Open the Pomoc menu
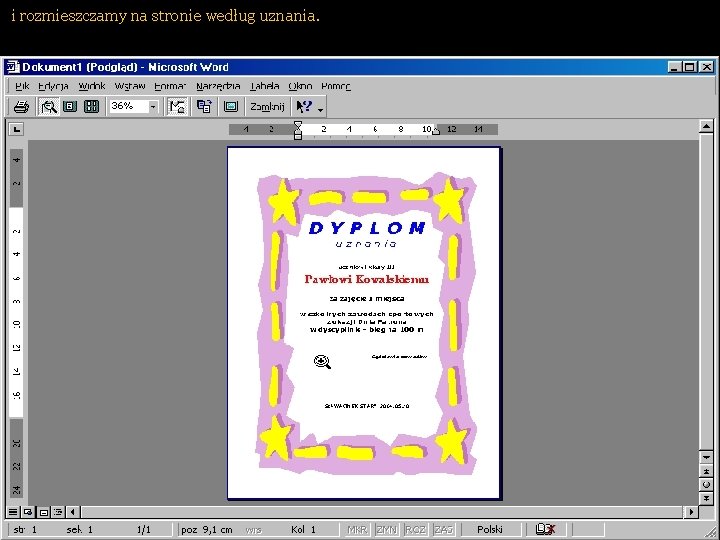Image resolution: width=720 pixels, height=540 pixels. point(336,86)
